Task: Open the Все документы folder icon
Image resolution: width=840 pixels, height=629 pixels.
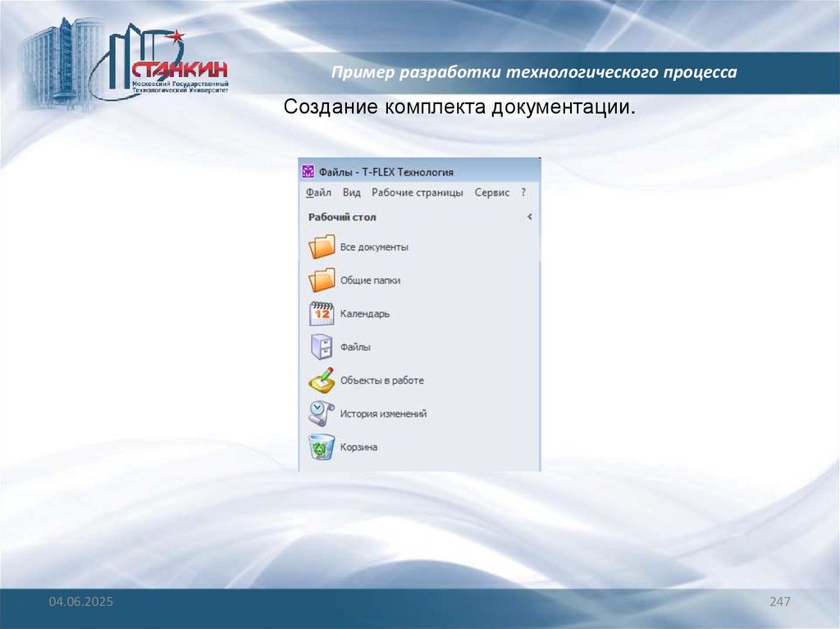Action: pyautogui.click(x=322, y=247)
